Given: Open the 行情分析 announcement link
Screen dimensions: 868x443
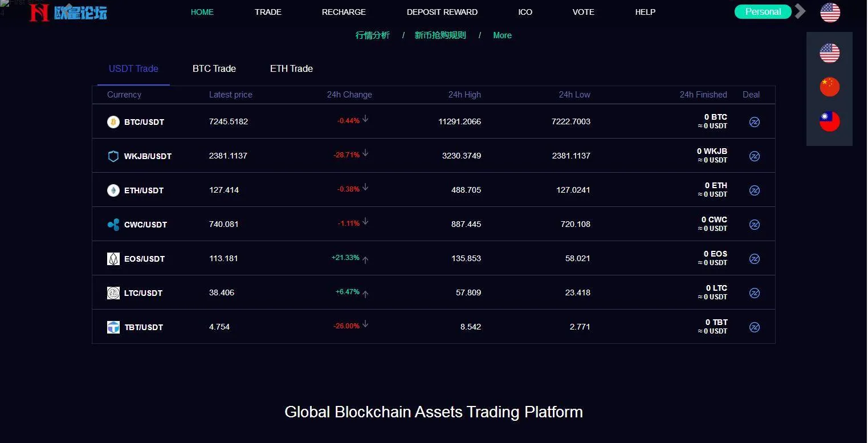Looking at the screenshot, I should click(373, 35).
